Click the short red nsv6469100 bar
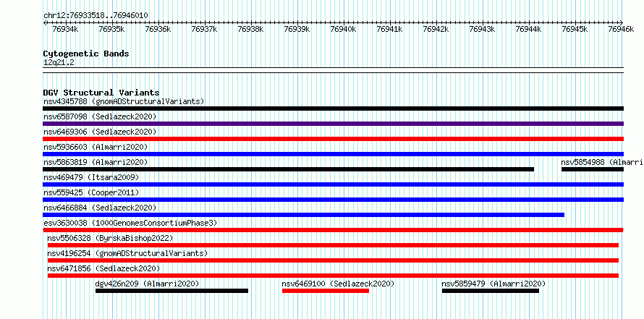 tap(326, 291)
